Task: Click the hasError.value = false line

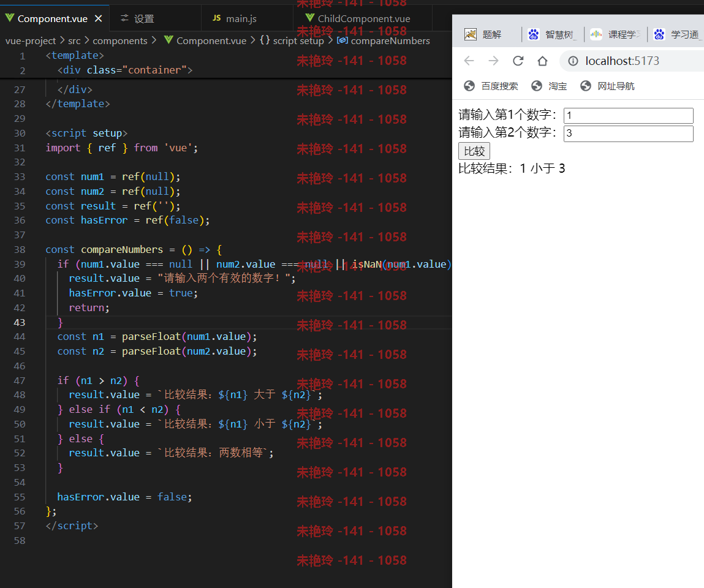Action: pos(124,497)
